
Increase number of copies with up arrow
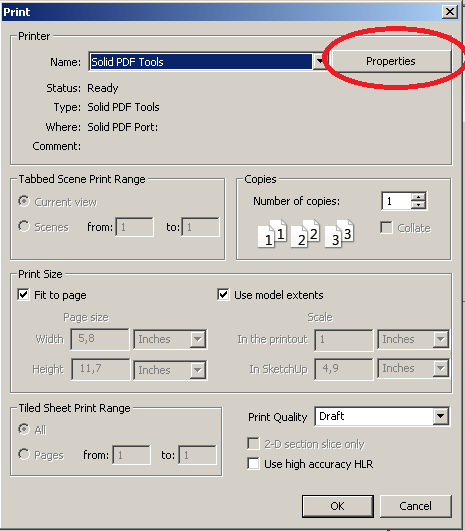(419, 197)
